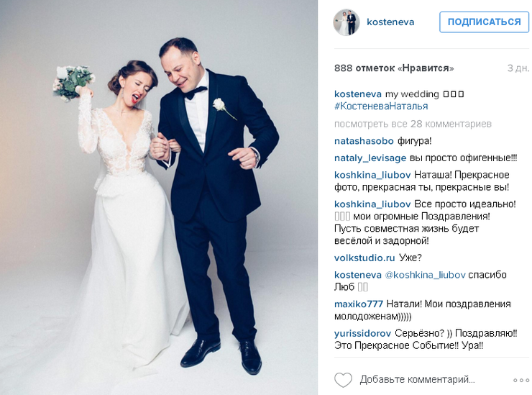Open maxiko777's profile link
The width and height of the screenshot is (532, 395).
pos(359,304)
